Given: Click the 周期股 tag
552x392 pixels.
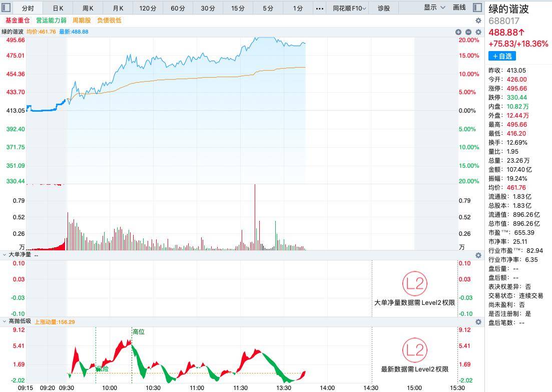Looking at the screenshot, I should tap(82, 21).
